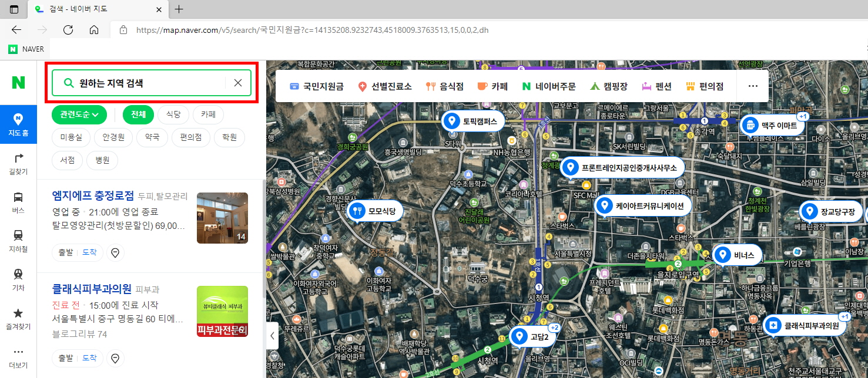Go to browser home page
The height and width of the screenshot is (378, 868).
[x=94, y=29]
